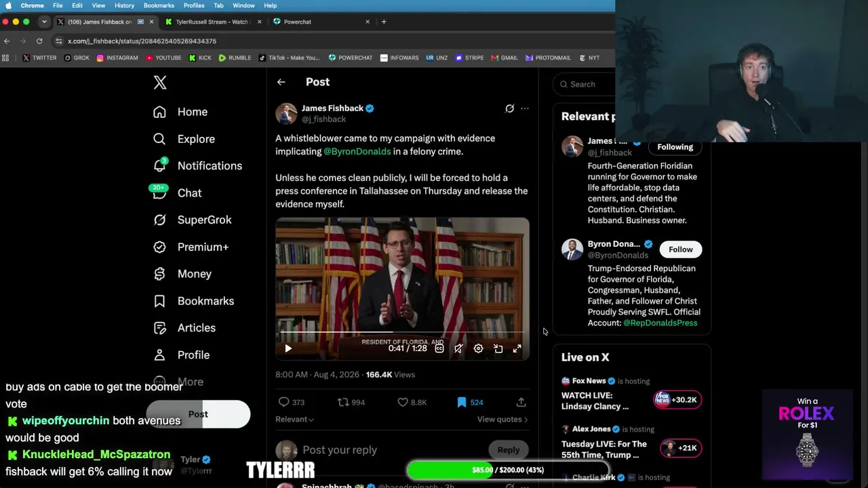
Task: Open a new Chrome tab
Action: [384, 22]
